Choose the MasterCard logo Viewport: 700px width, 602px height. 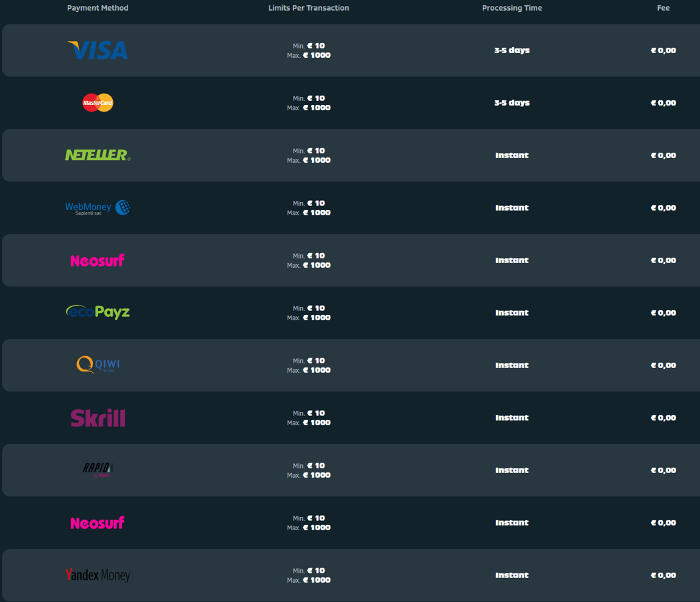98,103
